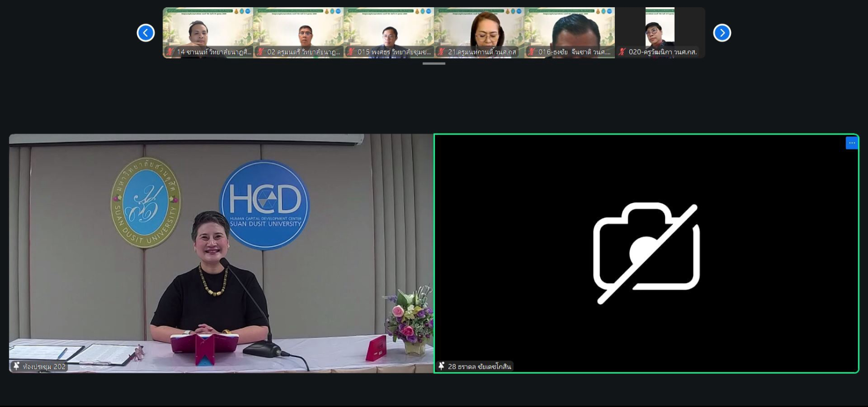Viewport: 868px width, 407px height.
Task: Click the name label "02 ครูมนตรี วิทยาลัยนาฏ..."
Action: (304, 52)
